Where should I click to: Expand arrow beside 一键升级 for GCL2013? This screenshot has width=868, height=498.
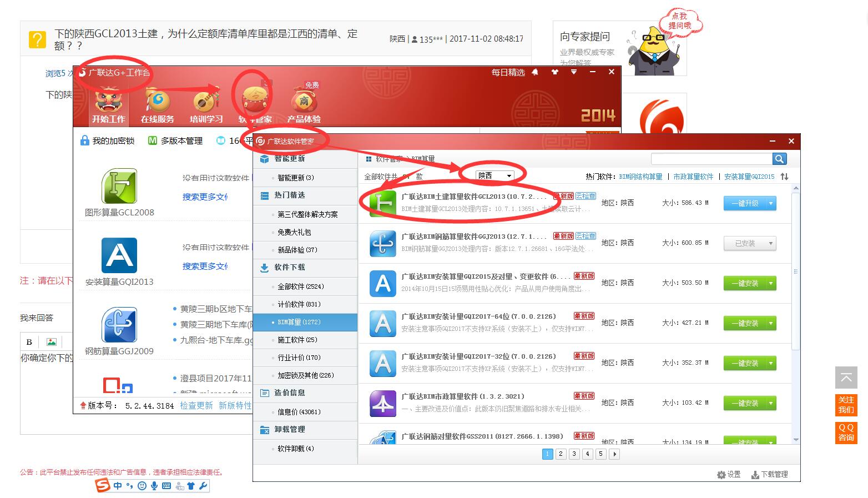(x=771, y=203)
